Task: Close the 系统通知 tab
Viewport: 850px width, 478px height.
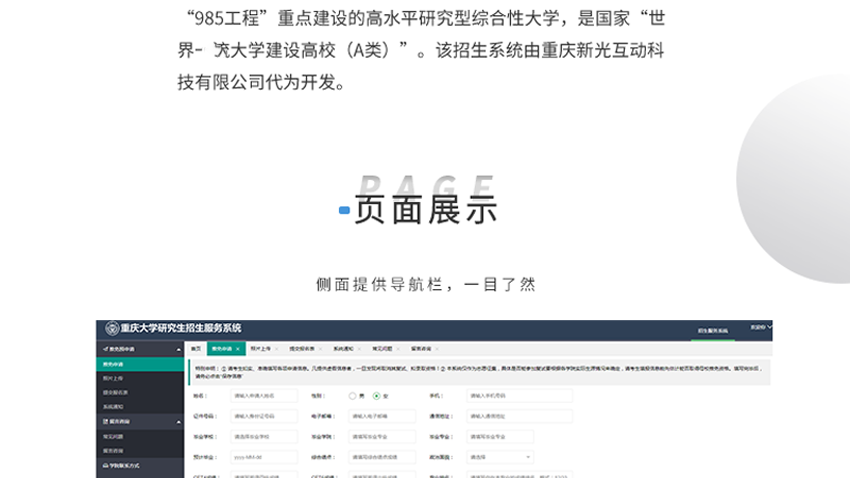Action: point(359,349)
